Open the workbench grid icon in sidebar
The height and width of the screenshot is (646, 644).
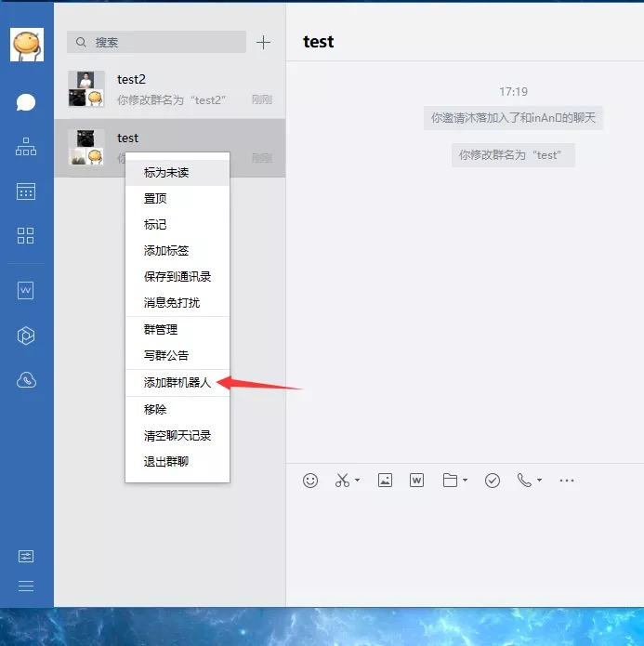[26, 235]
